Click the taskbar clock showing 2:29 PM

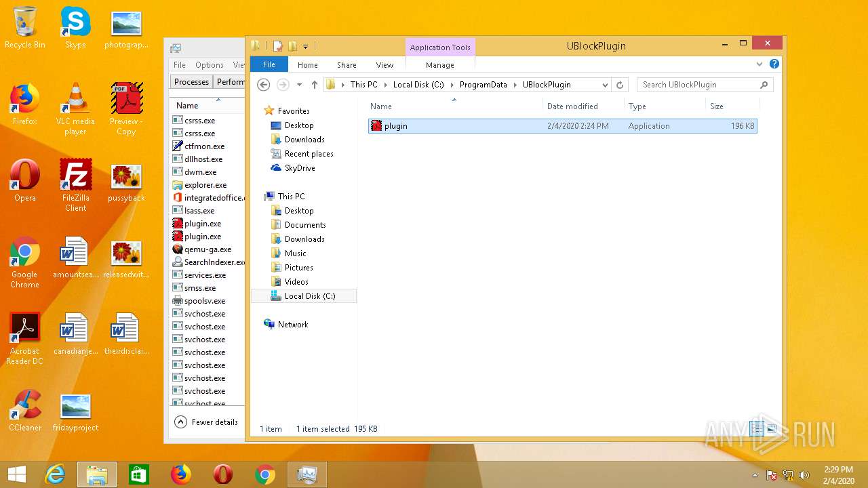(x=838, y=474)
